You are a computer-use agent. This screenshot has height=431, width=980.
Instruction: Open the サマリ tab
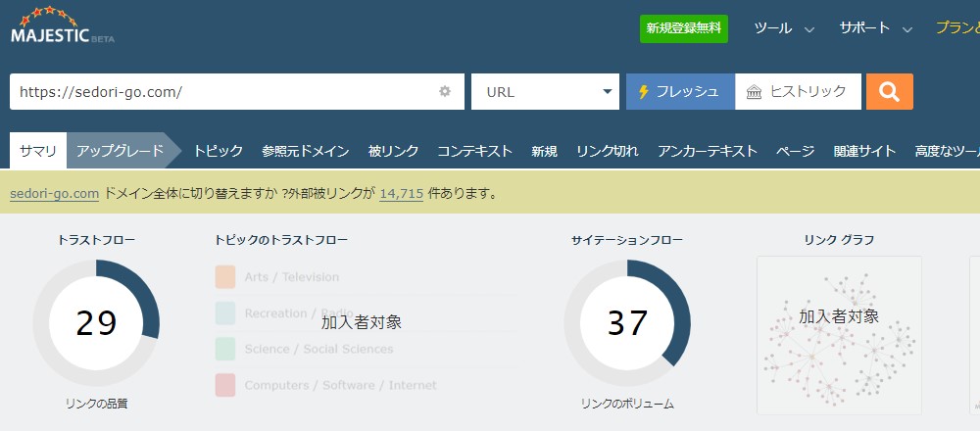38,151
